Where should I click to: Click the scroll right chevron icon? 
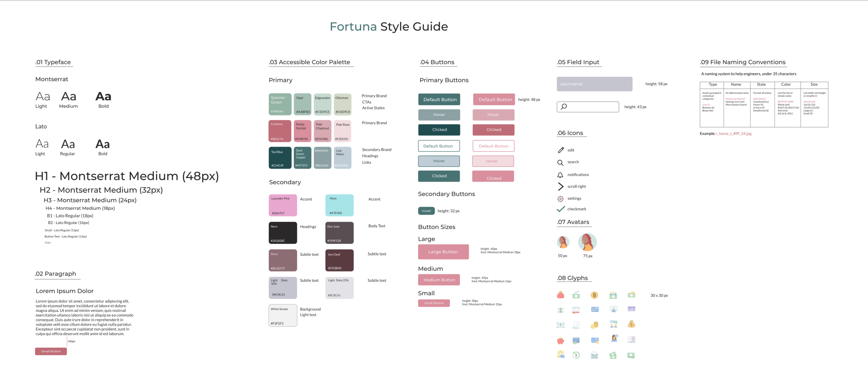click(560, 187)
